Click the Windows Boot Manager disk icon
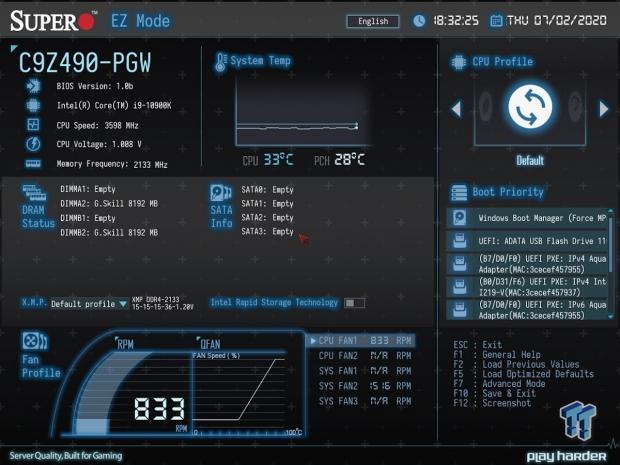Viewport: 620px width, 465px height. click(459, 218)
